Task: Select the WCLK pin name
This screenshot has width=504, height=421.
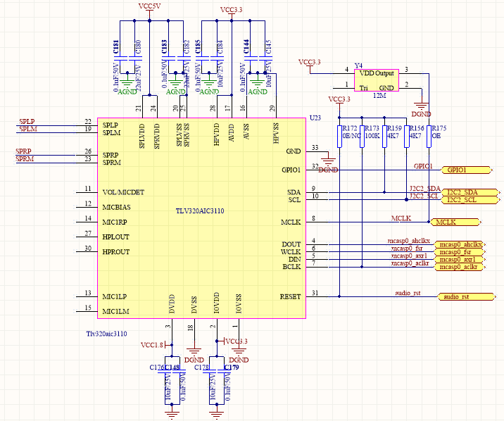Action: tap(291, 252)
